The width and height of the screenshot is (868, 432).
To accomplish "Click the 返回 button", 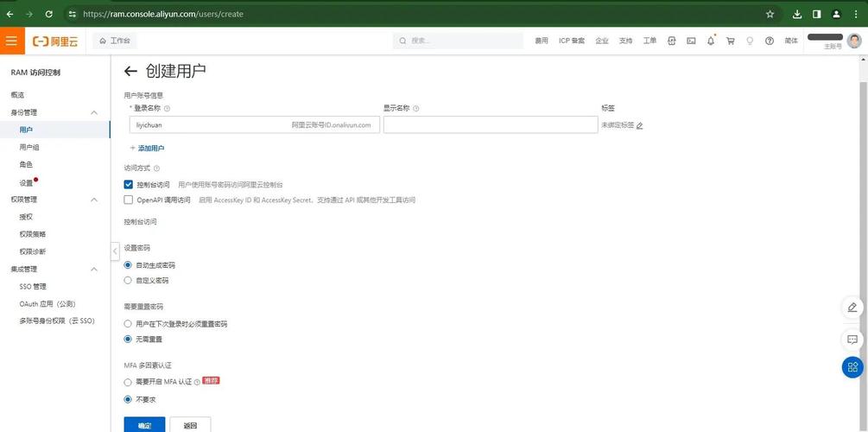I will tap(190, 425).
